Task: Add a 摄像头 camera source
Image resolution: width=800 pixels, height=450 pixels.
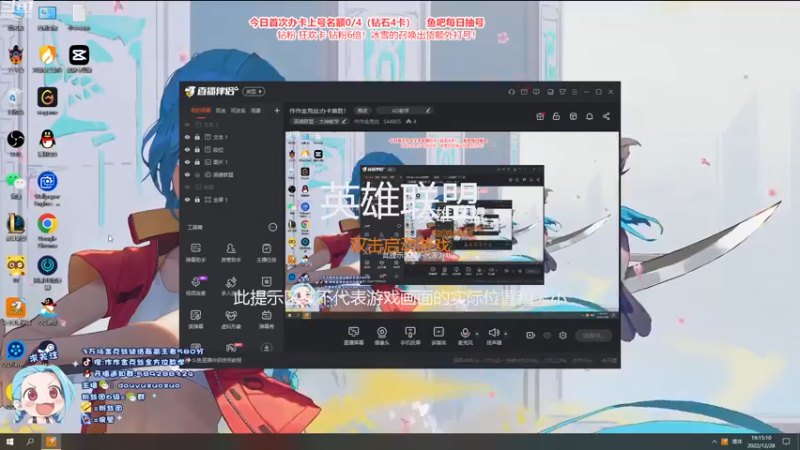Action: coord(382,336)
